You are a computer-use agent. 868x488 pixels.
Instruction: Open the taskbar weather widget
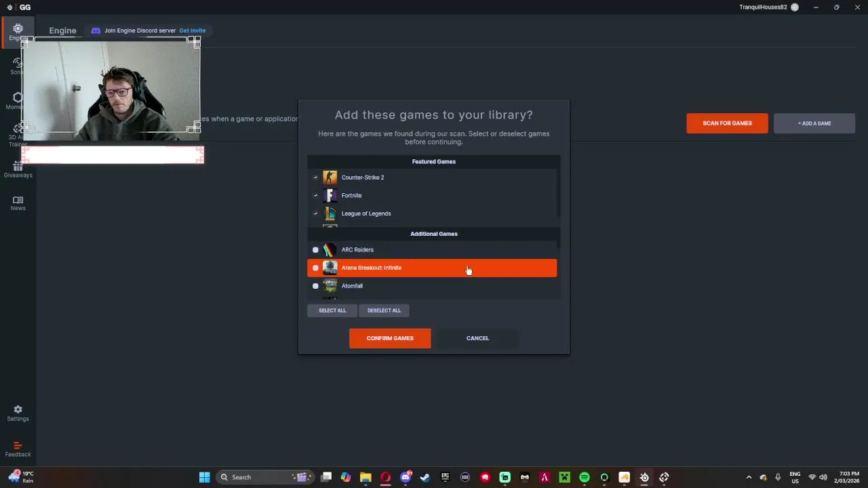tap(20, 477)
